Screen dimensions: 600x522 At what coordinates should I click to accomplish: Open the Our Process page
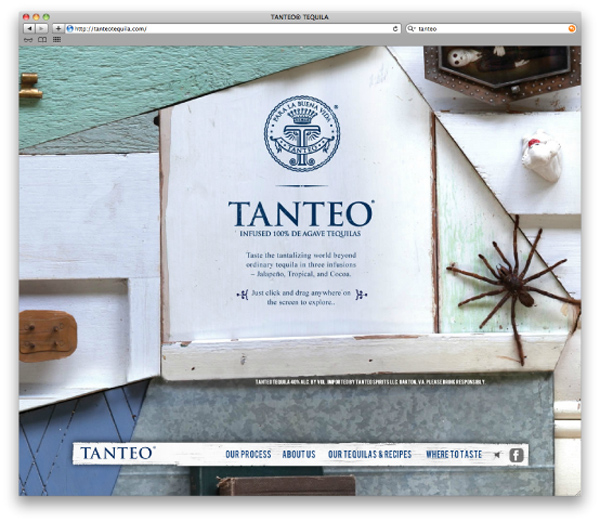pos(248,454)
